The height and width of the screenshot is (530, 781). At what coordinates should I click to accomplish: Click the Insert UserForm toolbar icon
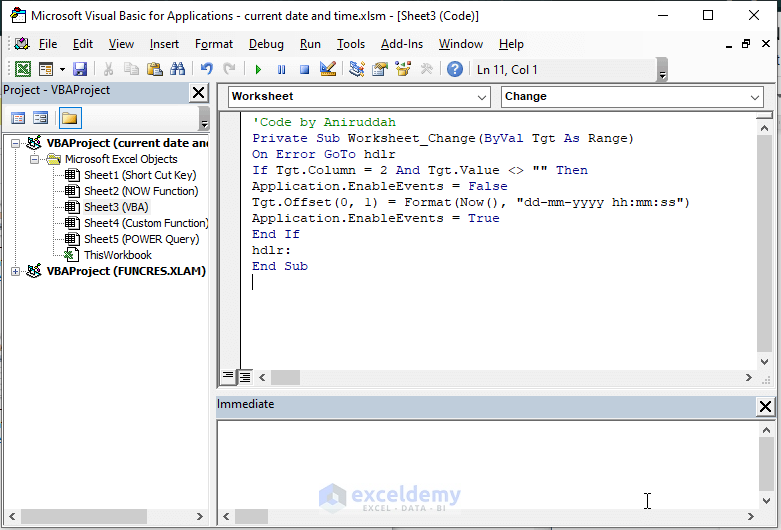tap(46, 69)
